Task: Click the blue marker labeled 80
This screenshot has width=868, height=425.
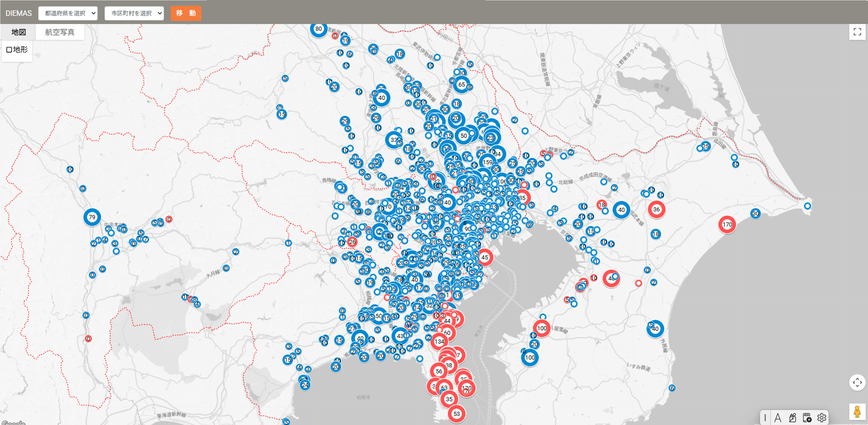Action: click(x=318, y=29)
